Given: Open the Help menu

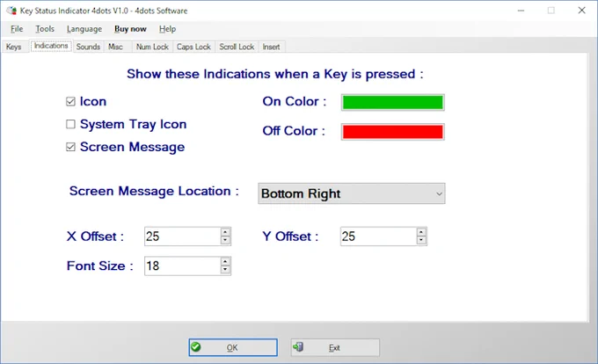Looking at the screenshot, I should [x=167, y=29].
